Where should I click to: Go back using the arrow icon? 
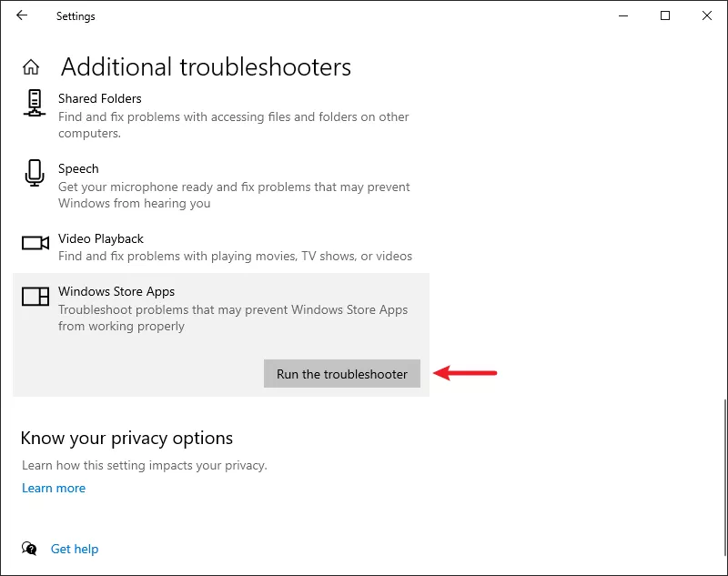point(22,15)
